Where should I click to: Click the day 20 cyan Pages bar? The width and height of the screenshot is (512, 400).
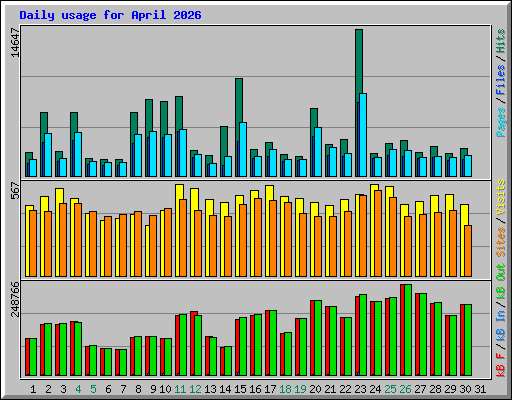pyautogui.click(x=318, y=152)
